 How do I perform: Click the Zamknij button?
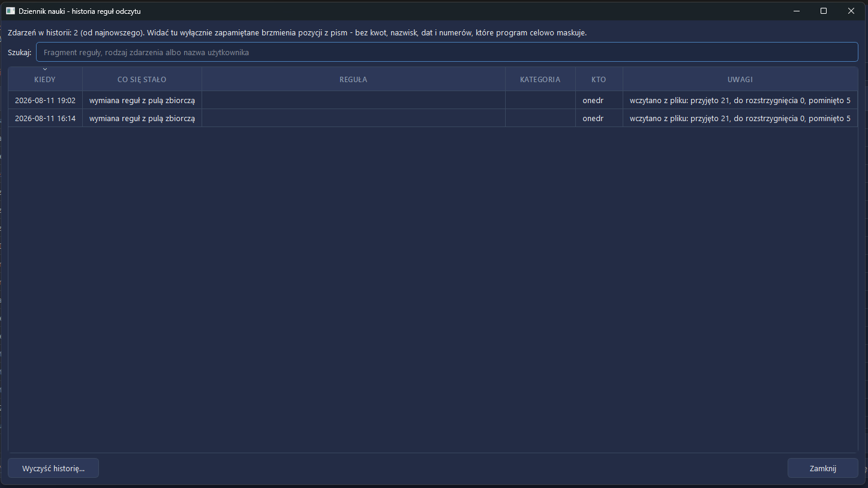tap(823, 468)
